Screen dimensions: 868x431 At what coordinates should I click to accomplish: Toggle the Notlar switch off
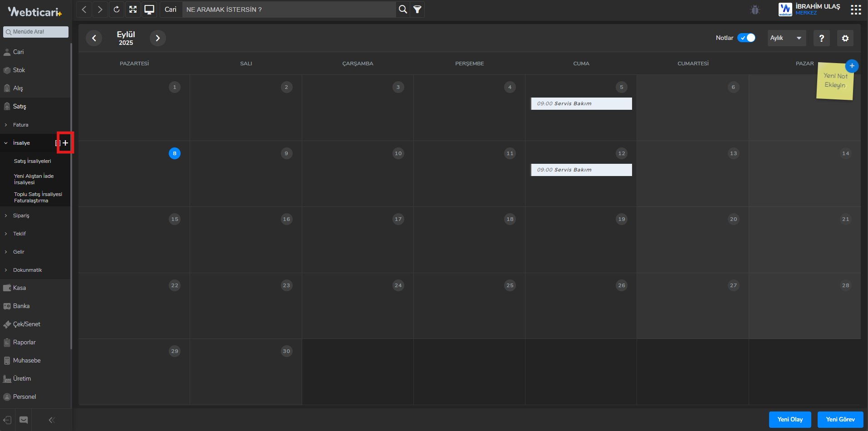[746, 38]
